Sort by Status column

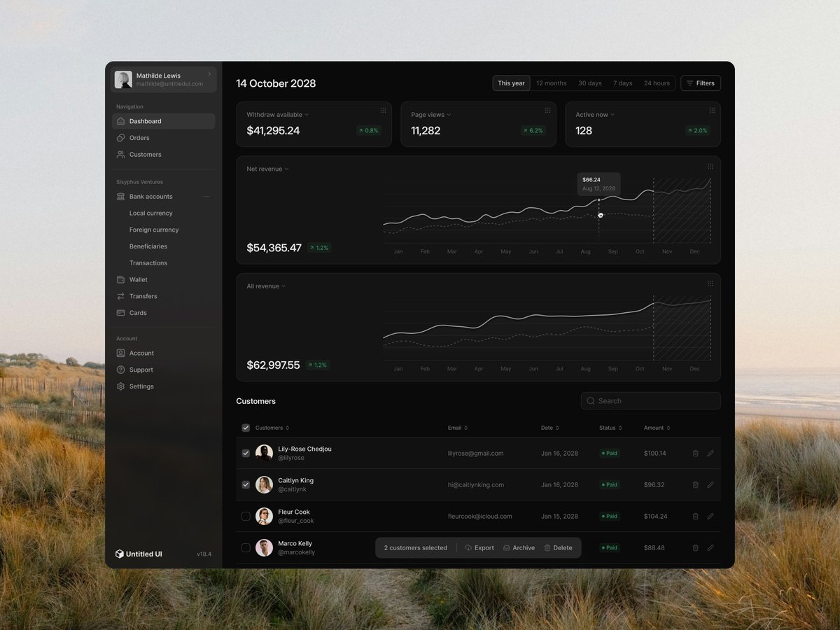coord(610,428)
